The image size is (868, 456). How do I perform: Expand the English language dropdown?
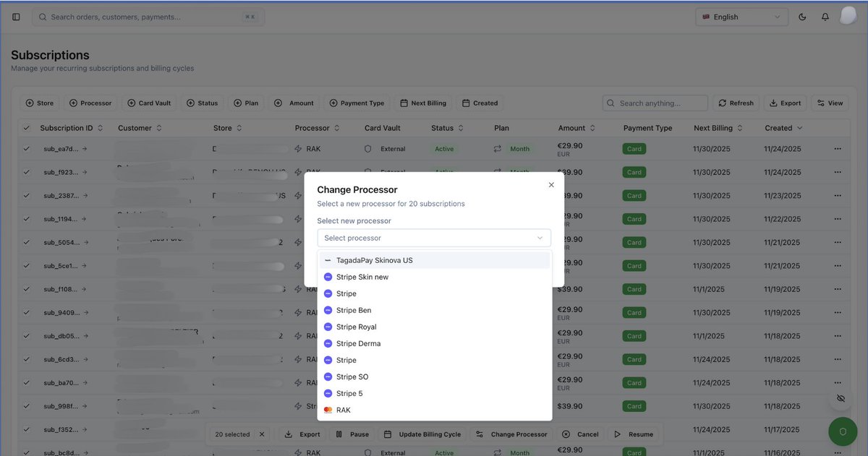pos(741,16)
